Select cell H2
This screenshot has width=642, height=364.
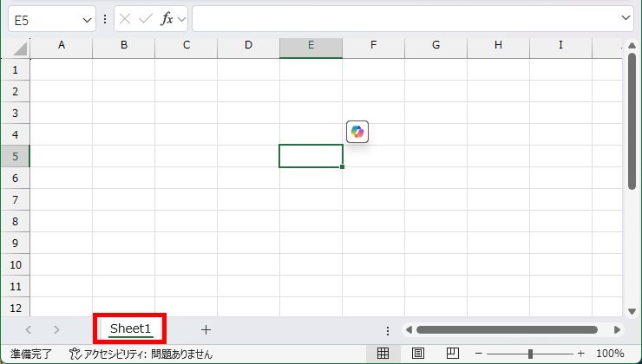(498, 91)
